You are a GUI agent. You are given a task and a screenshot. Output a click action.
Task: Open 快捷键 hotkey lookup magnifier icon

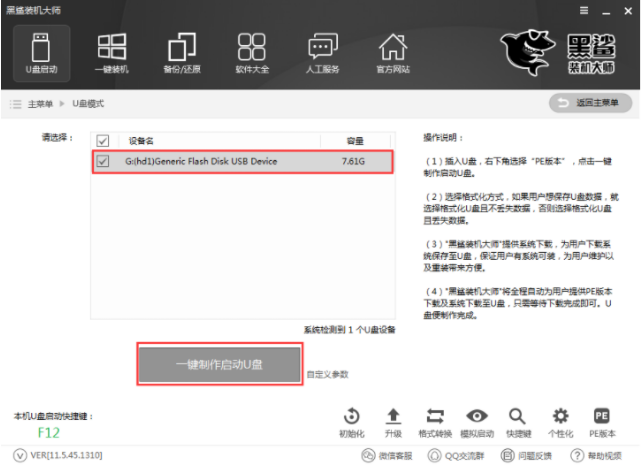[518, 422]
